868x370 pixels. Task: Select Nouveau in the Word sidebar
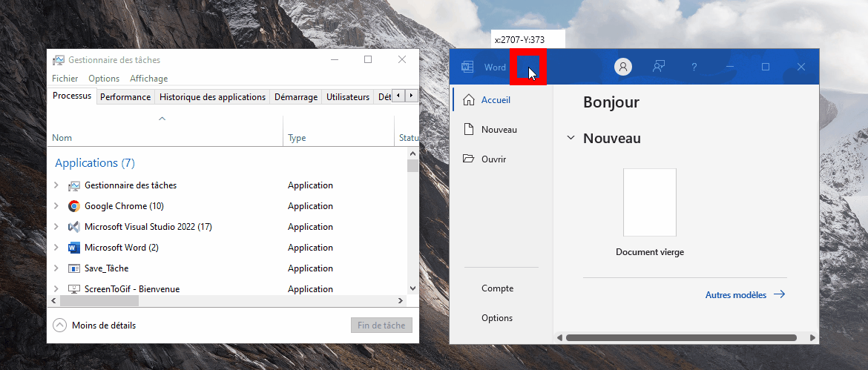pos(501,130)
